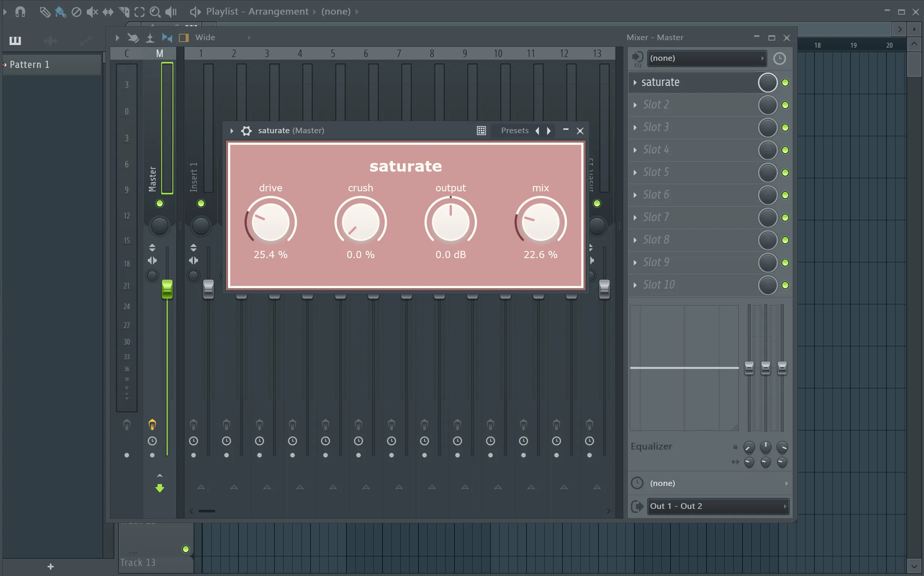Click the Master volume fader handle
The image size is (924, 576).
(167, 289)
